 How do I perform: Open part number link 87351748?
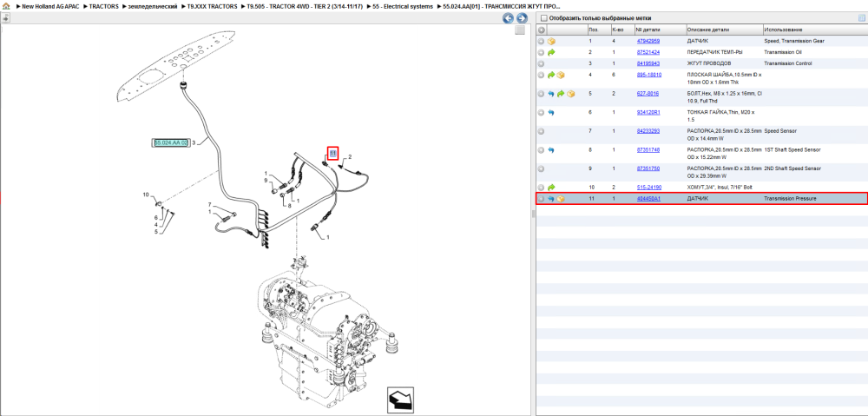(648, 149)
